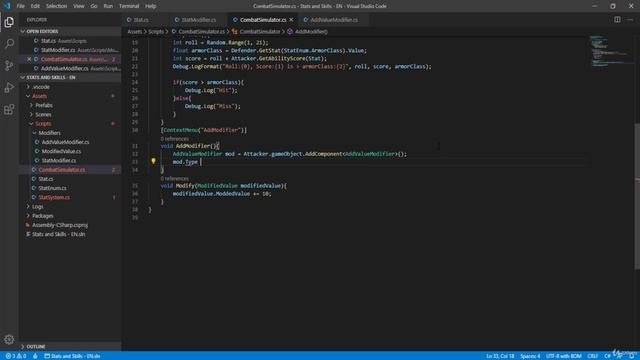Select CombatSimulator.cs in the file tree
The width and height of the screenshot is (640, 360).
click(x=62, y=170)
